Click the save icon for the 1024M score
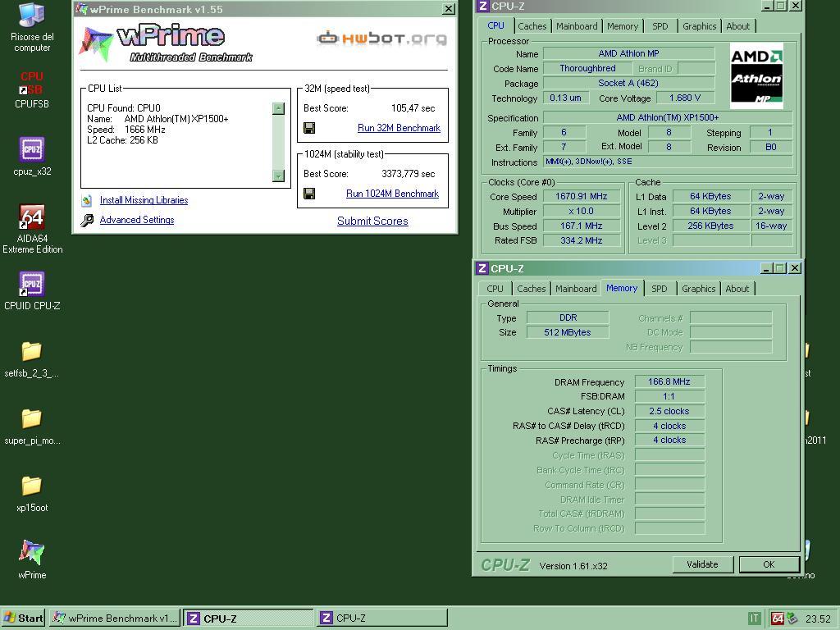 [309, 194]
